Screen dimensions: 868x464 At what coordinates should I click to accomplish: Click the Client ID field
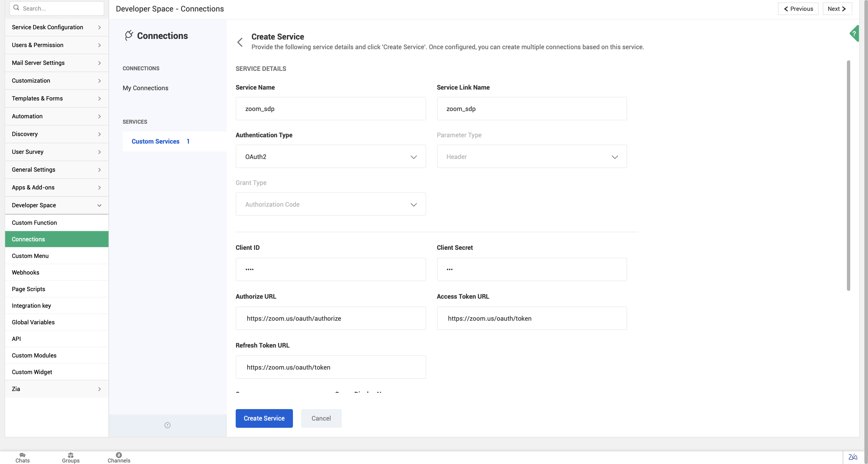(x=331, y=269)
